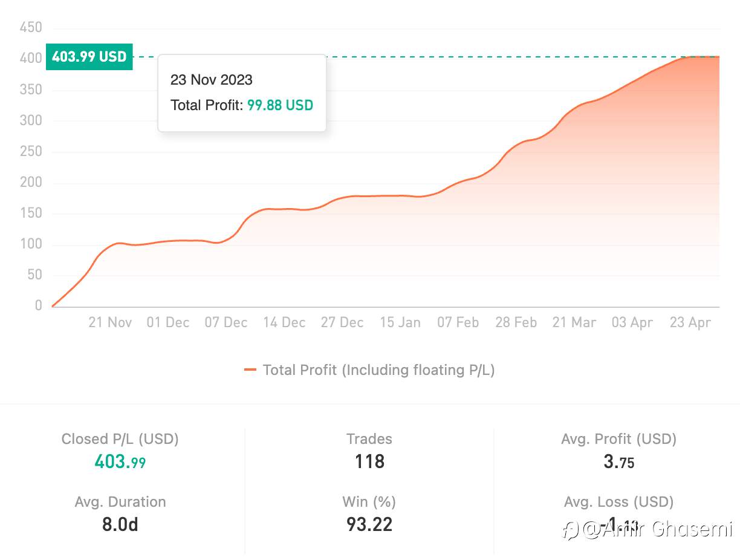Click the 99.88 USD total profit value
This screenshot has width=740, height=560.
[x=281, y=105]
